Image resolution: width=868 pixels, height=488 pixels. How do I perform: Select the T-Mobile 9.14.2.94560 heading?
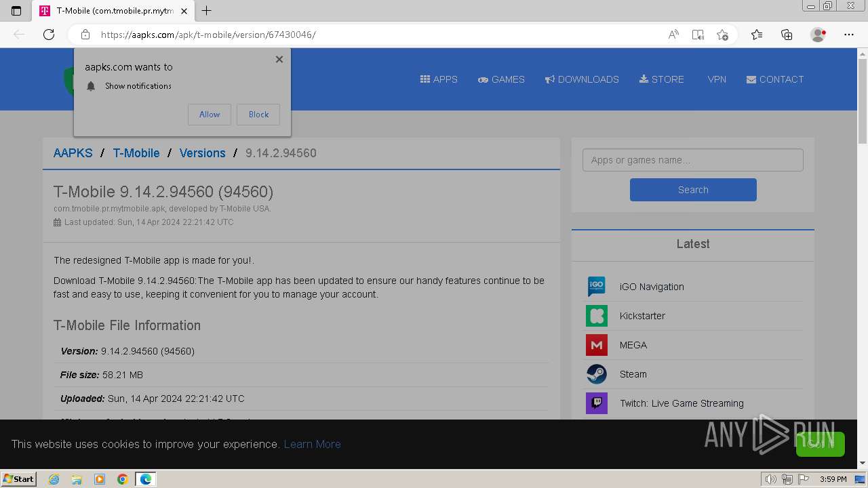point(163,192)
